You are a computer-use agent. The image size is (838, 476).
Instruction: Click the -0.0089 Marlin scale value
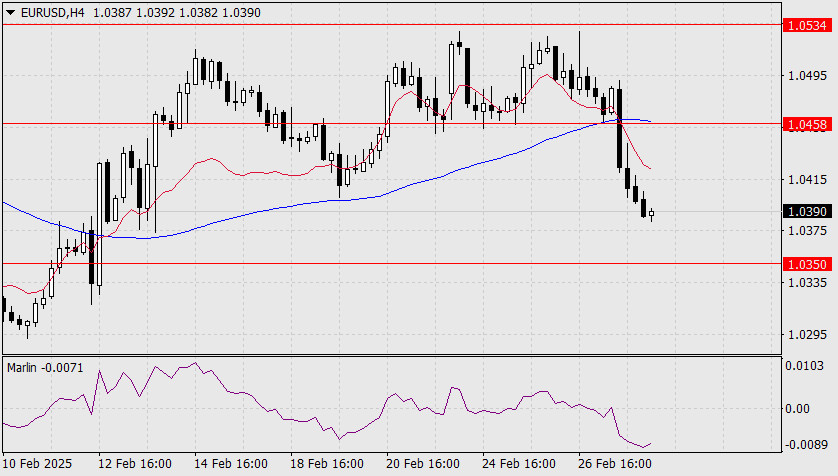tap(806, 444)
